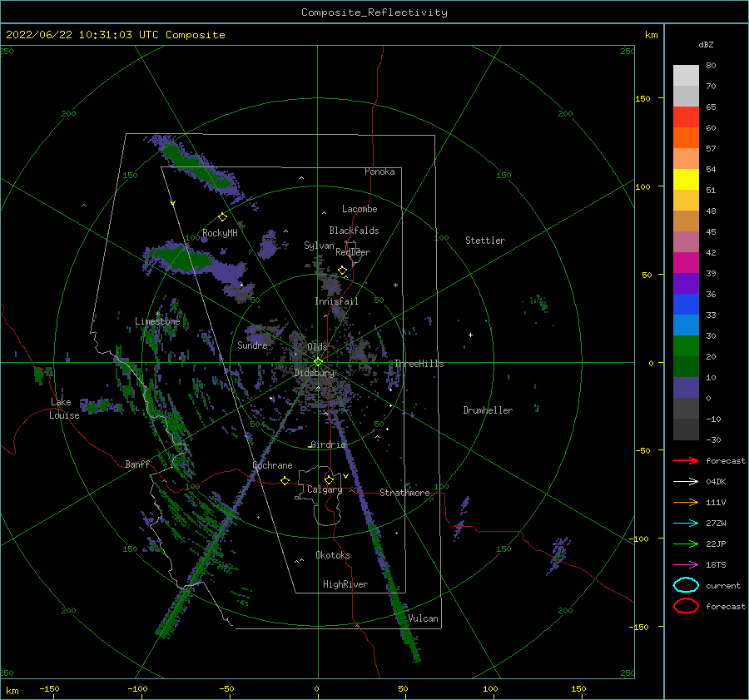Click the Lake Louise label
This screenshot has height=700, width=749.
(x=64, y=409)
